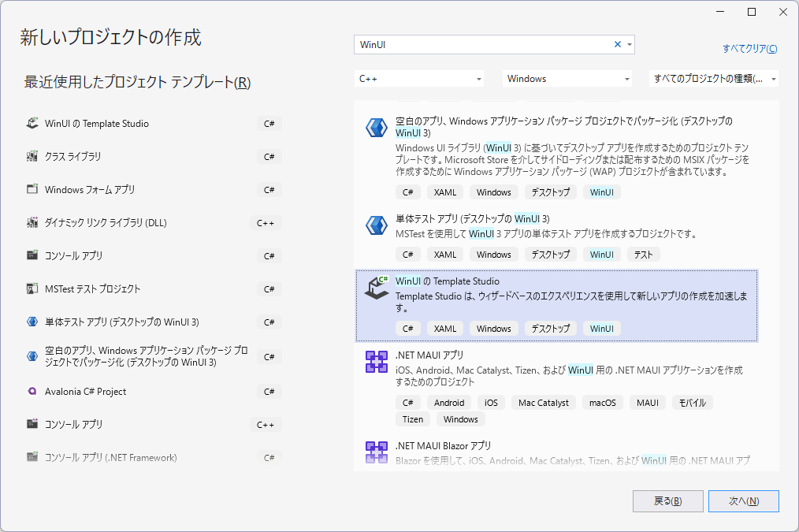Image resolution: width=799 pixels, height=532 pixels.
Task: Click the C# badge beside Avalonia C# Project
Action: tap(269, 392)
